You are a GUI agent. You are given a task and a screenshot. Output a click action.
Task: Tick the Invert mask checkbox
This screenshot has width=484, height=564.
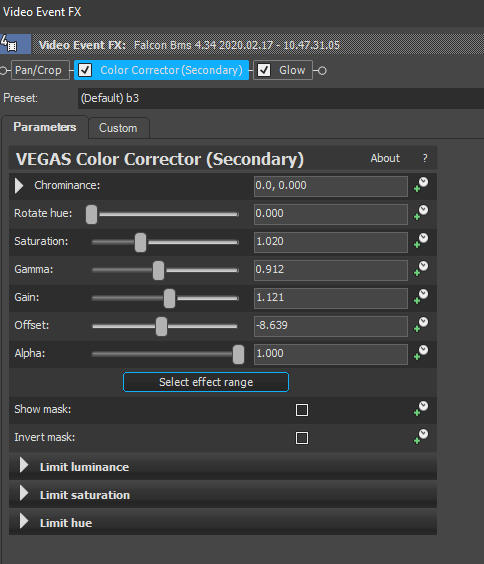[x=302, y=438]
